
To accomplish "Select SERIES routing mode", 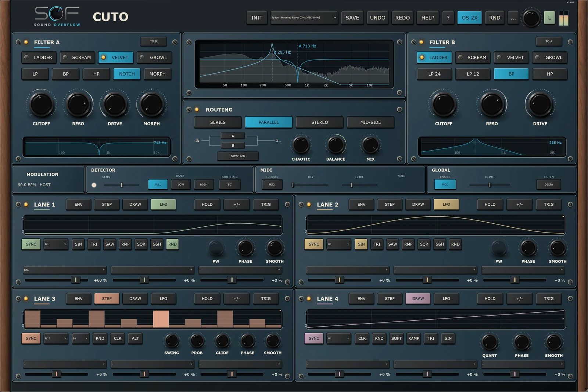I will coord(218,122).
